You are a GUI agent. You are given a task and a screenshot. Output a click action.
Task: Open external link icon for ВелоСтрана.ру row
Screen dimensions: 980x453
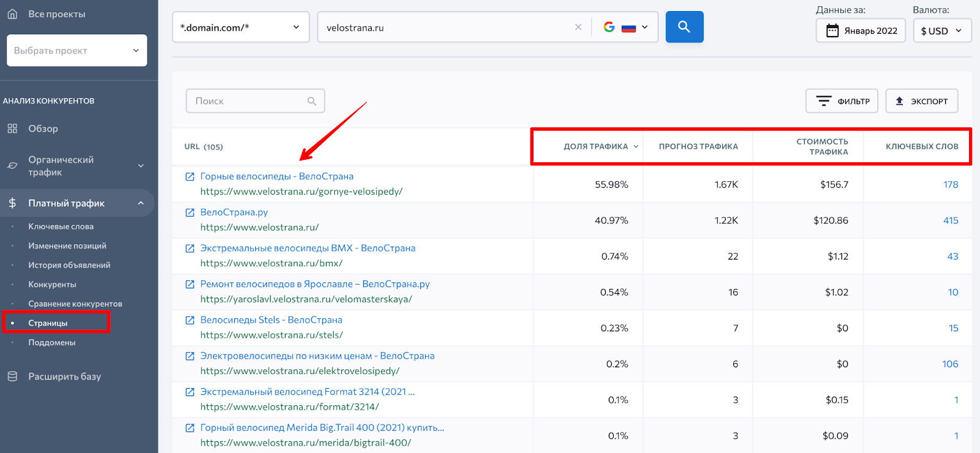coord(190,212)
